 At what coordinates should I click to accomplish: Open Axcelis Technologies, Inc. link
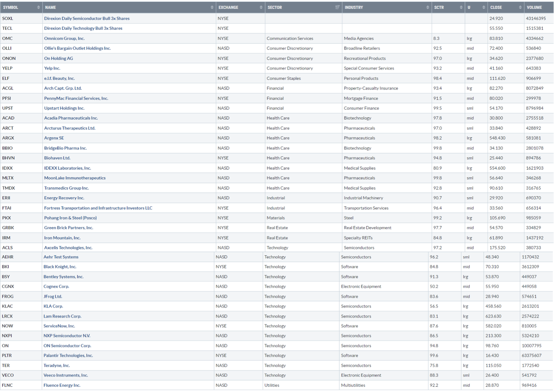pos(68,248)
